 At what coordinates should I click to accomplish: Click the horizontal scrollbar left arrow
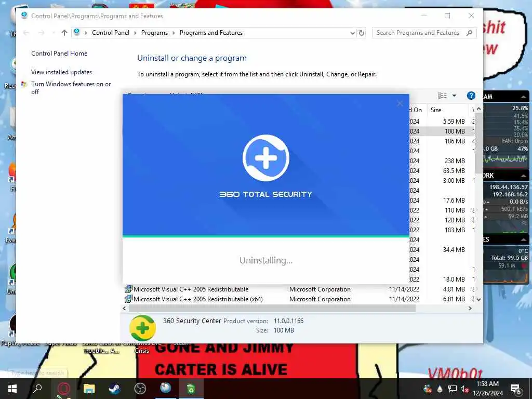coord(124,309)
